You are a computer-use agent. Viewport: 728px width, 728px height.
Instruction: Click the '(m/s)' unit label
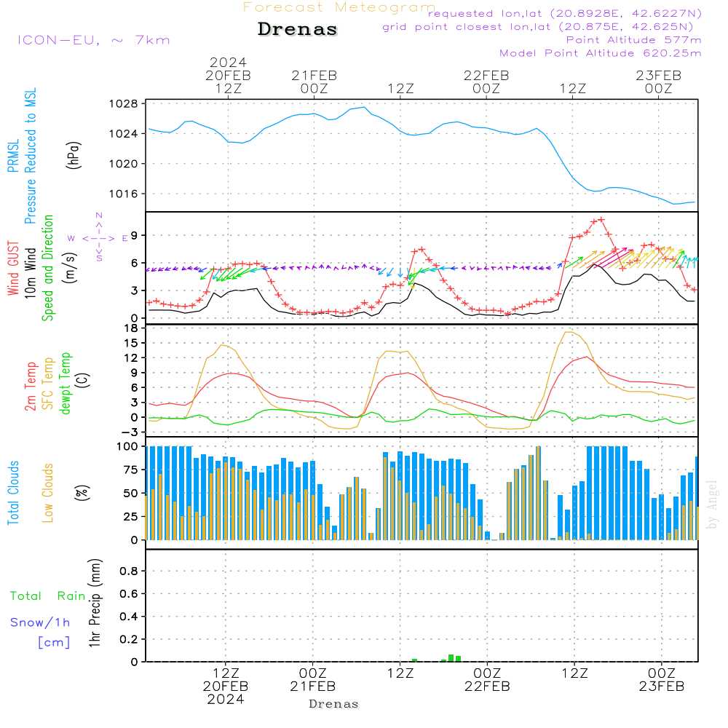(71, 268)
